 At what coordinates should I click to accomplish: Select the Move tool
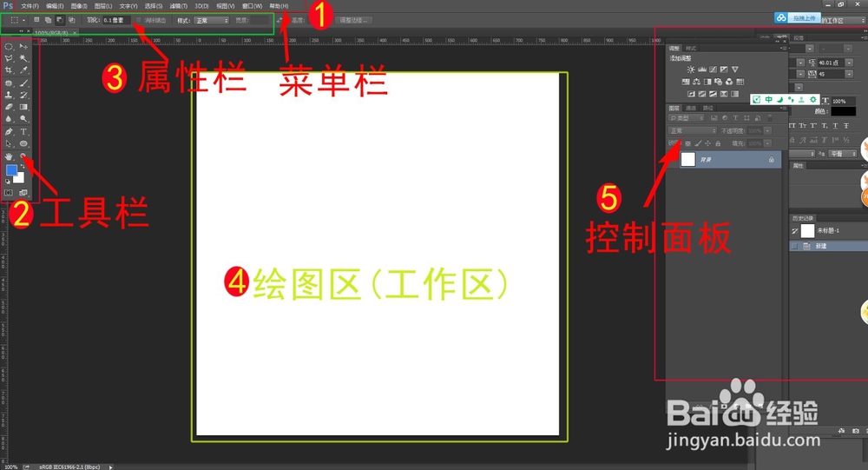tap(23, 47)
